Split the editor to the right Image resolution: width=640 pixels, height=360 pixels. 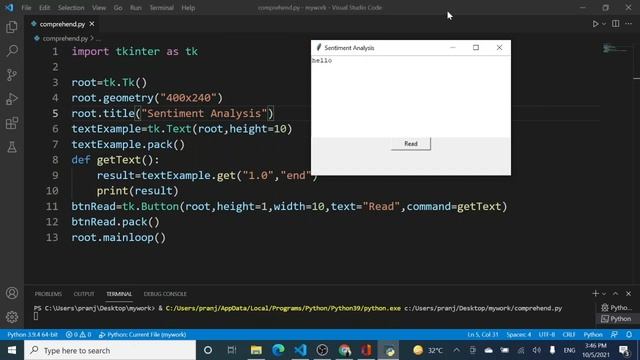point(616,24)
